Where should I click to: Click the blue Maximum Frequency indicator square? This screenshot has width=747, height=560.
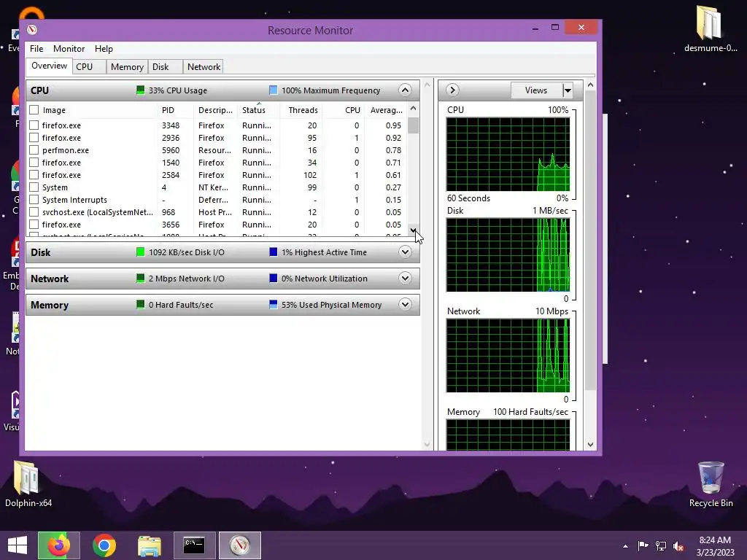pos(273,90)
